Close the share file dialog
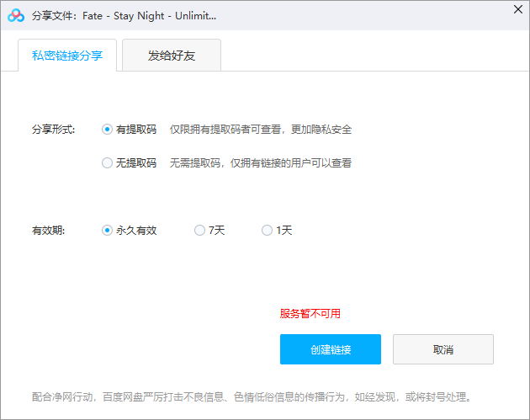 (516, 10)
